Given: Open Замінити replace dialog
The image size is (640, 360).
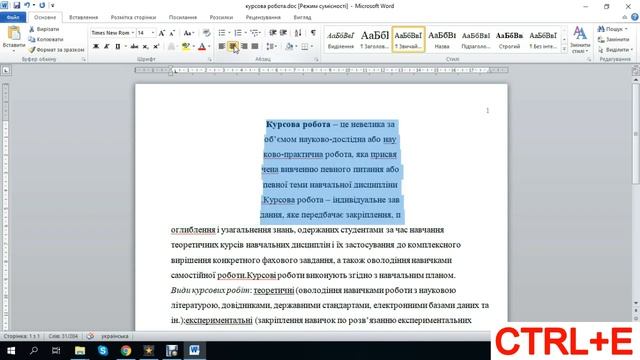Looking at the screenshot, I should pos(613,40).
